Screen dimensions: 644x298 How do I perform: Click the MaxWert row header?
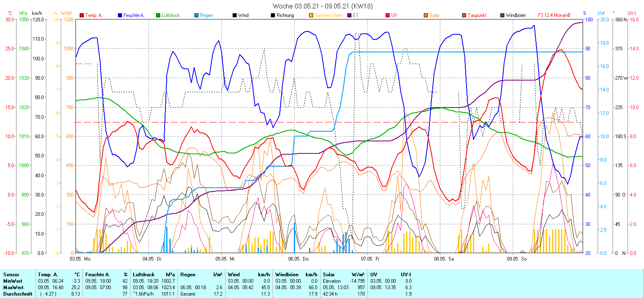(x=13, y=288)
